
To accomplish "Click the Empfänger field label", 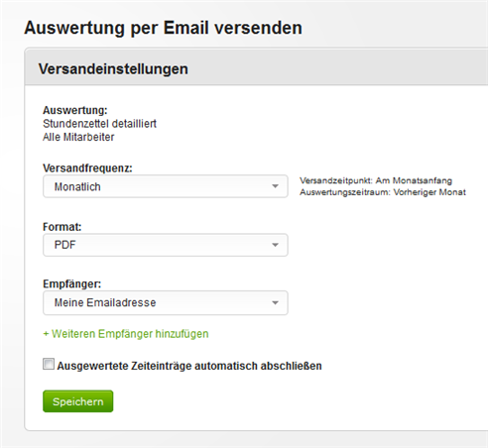I will coord(72,283).
